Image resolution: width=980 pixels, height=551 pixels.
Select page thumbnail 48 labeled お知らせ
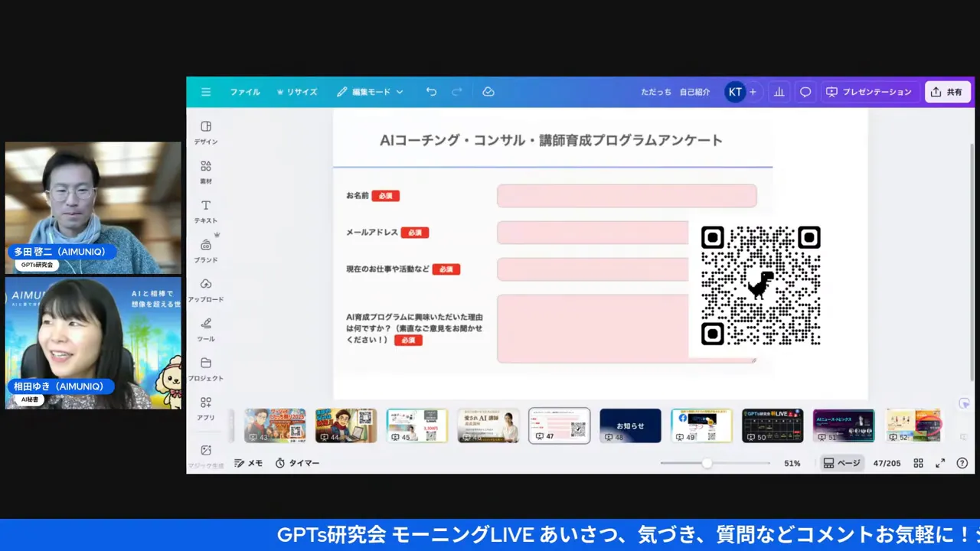[x=630, y=425]
